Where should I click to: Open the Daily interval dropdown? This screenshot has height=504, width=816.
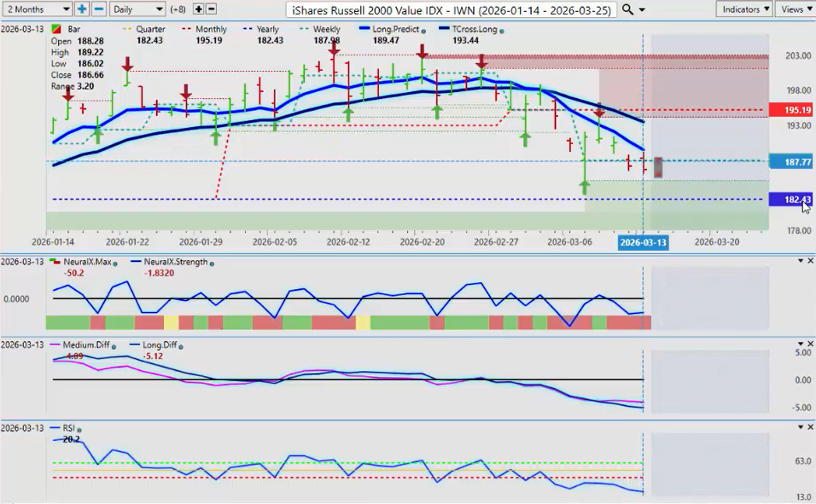pos(137,9)
